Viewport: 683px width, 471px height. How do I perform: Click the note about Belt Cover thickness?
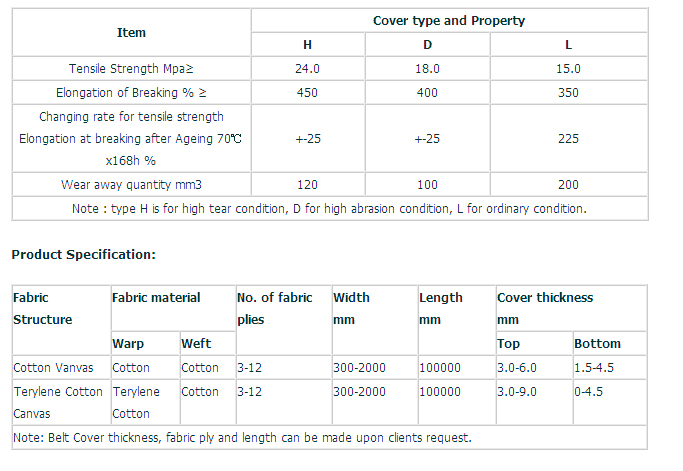tap(242, 438)
